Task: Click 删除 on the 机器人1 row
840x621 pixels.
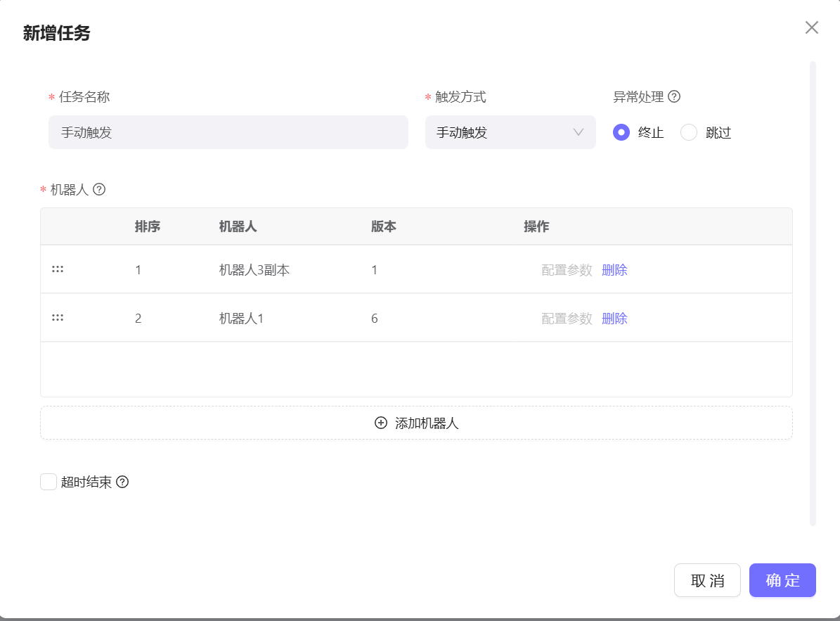Action: click(x=614, y=317)
